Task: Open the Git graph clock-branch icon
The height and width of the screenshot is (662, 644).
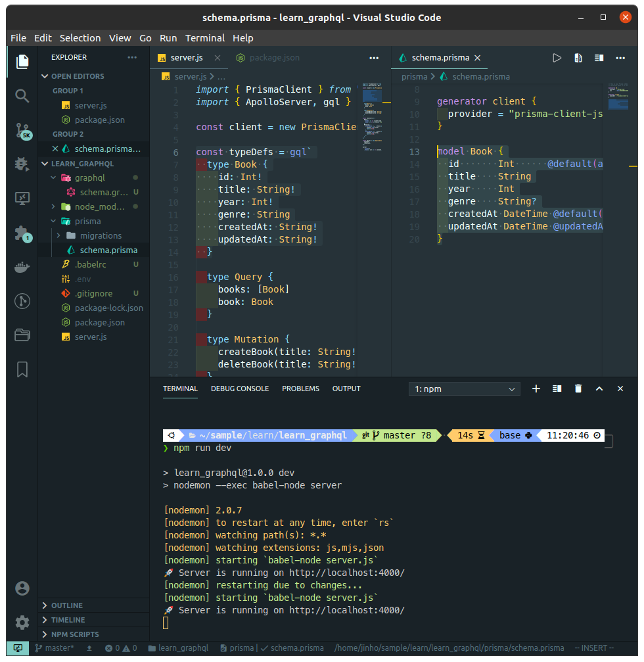Action: click(x=22, y=301)
